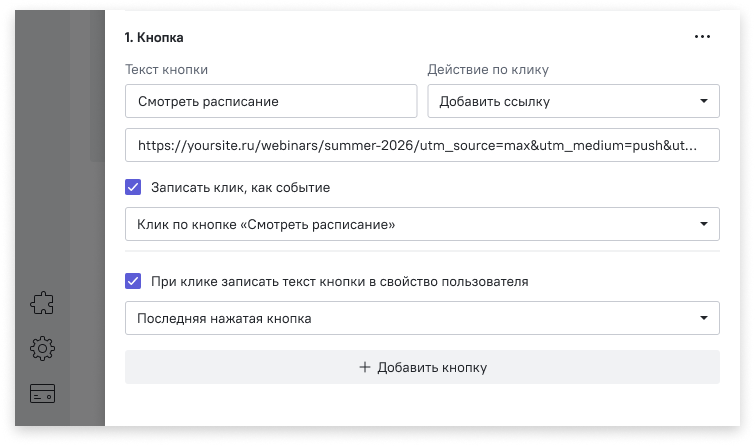Image resolution: width=755 pixels, height=446 pixels.
Task: Open settings via the gear icon
Action: click(x=42, y=348)
